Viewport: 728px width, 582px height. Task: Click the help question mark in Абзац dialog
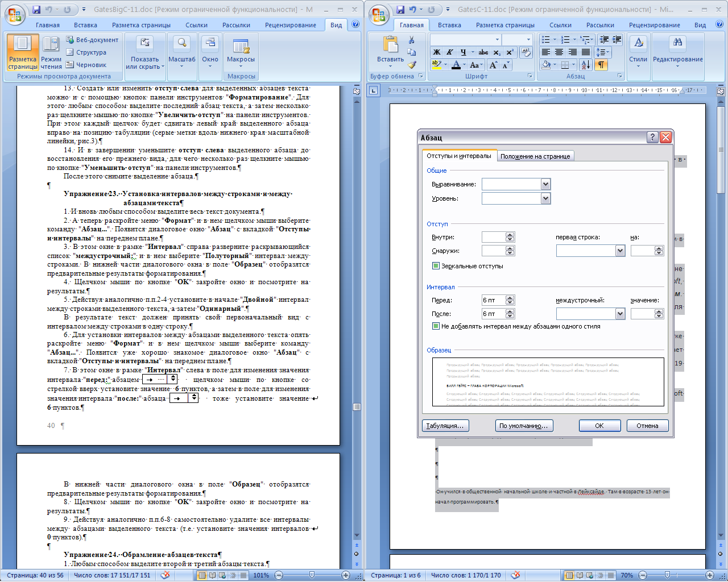(652, 137)
